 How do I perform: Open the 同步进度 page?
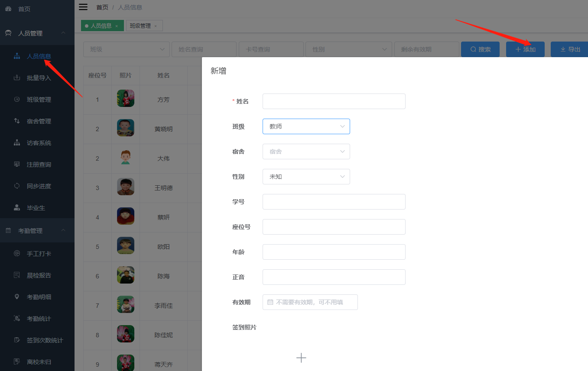37,186
